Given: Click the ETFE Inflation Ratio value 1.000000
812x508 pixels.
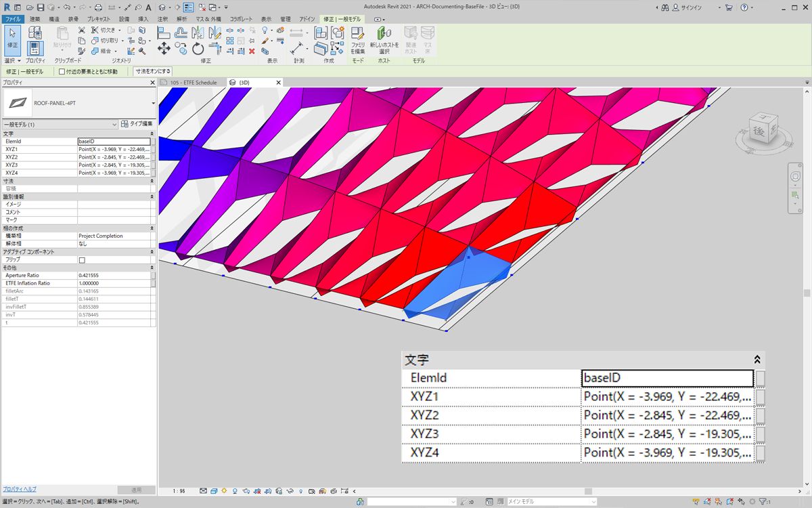Looking at the screenshot, I should tap(114, 283).
